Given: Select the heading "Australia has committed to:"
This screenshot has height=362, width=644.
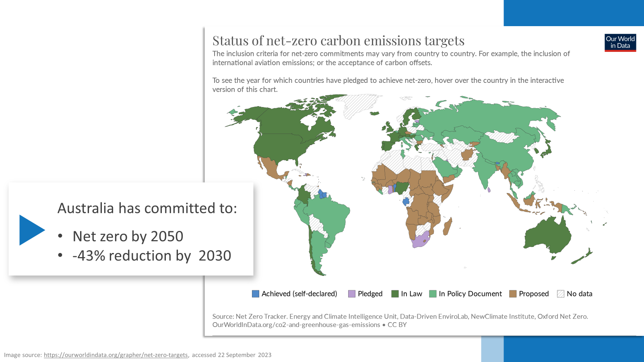Looking at the screenshot, I should (147, 208).
